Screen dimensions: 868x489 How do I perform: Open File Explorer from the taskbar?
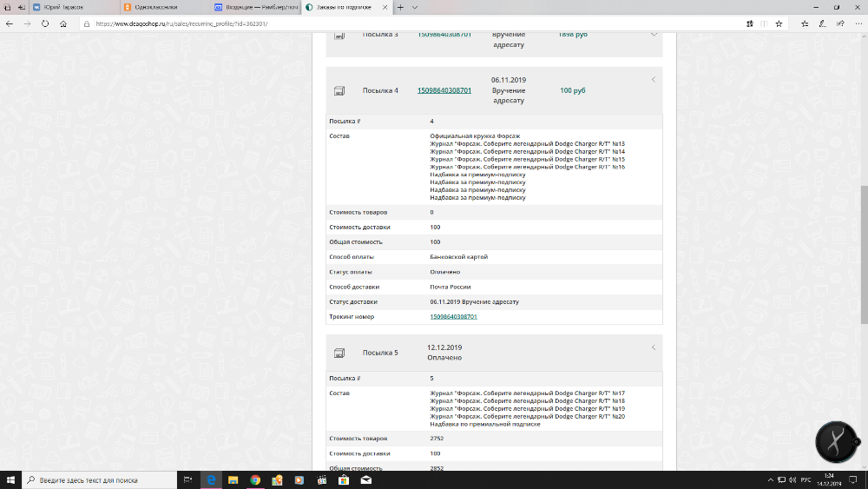233,479
